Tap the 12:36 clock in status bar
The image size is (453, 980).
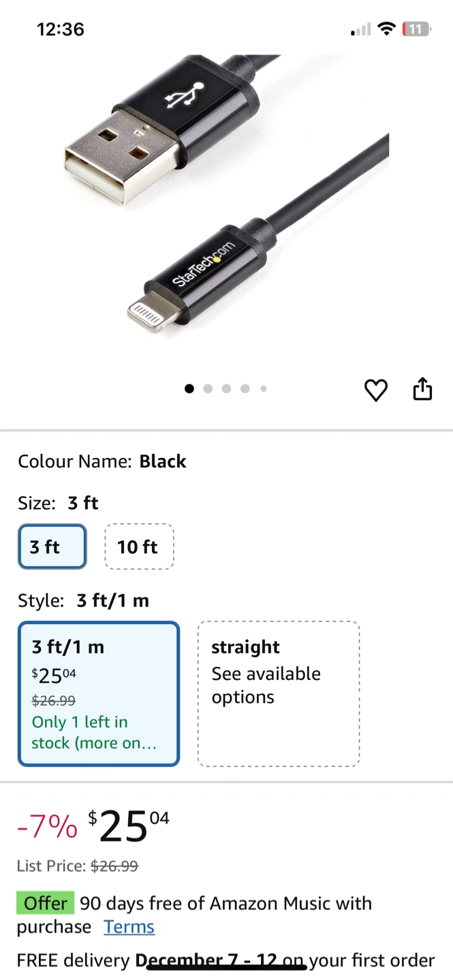pos(61,29)
